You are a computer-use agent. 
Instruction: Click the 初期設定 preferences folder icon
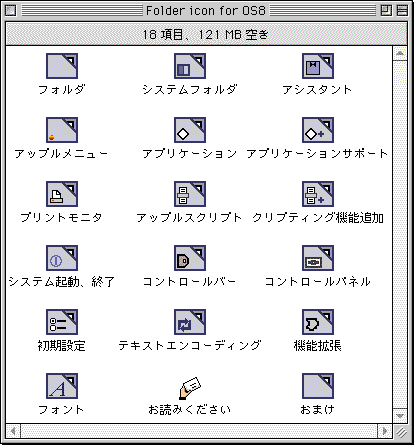click(62, 322)
